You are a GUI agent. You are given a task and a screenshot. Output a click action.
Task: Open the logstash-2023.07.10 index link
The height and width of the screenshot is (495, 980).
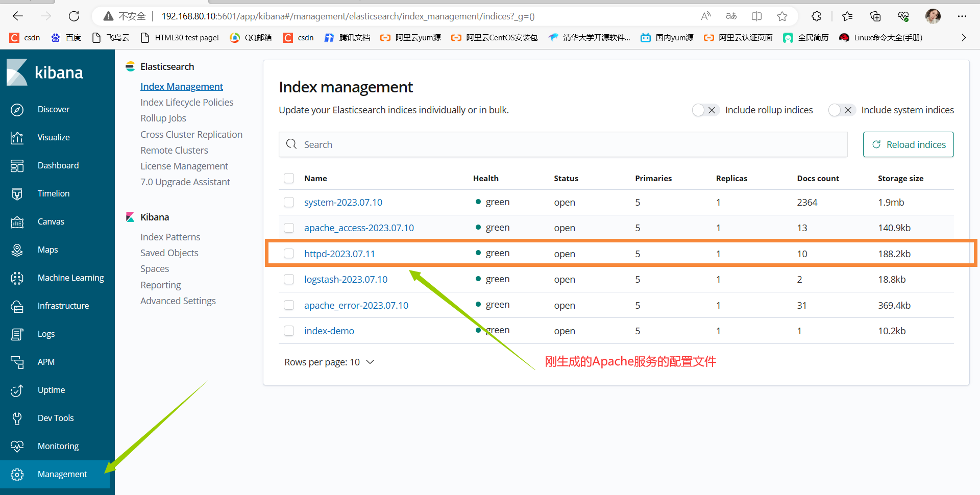(x=346, y=279)
